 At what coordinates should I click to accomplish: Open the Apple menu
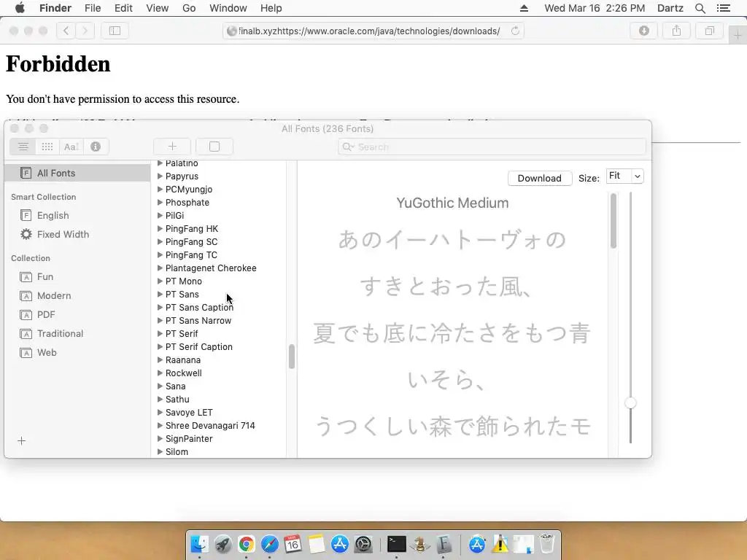pyautogui.click(x=20, y=8)
